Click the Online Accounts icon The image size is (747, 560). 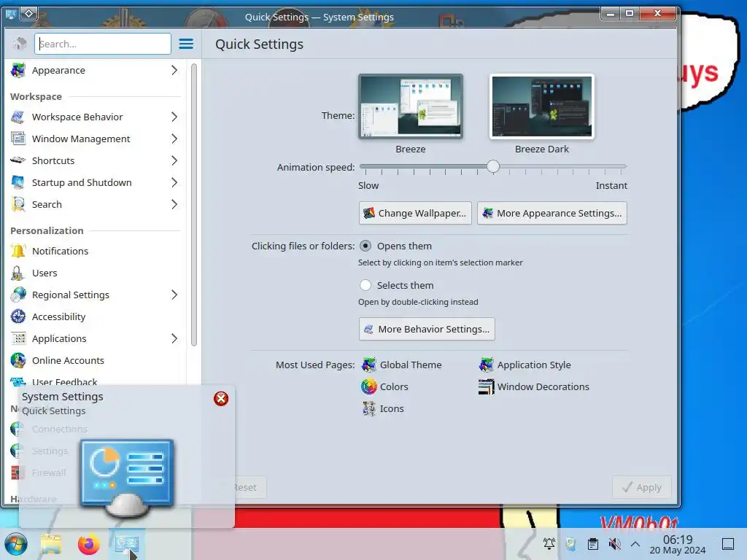click(x=18, y=360)
